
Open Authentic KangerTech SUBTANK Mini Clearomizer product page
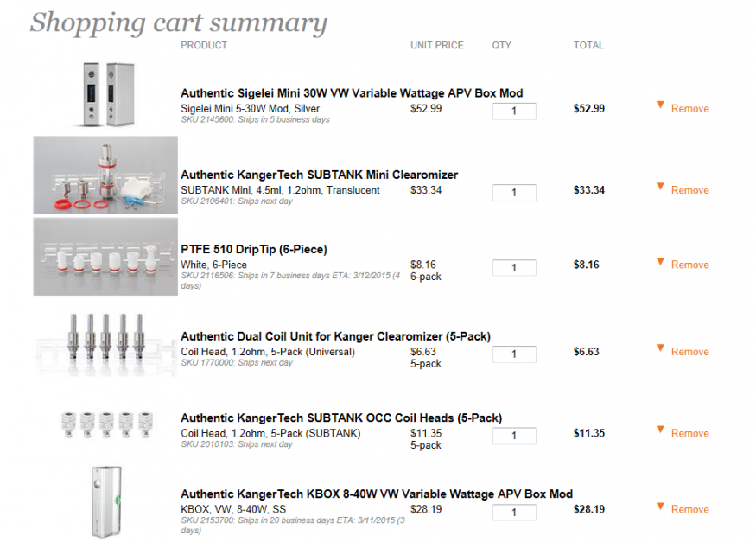coord(319,175)
